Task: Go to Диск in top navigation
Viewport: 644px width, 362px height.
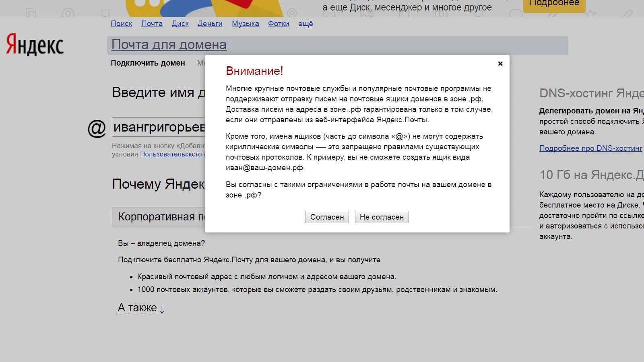Action: tap(180, 24)
